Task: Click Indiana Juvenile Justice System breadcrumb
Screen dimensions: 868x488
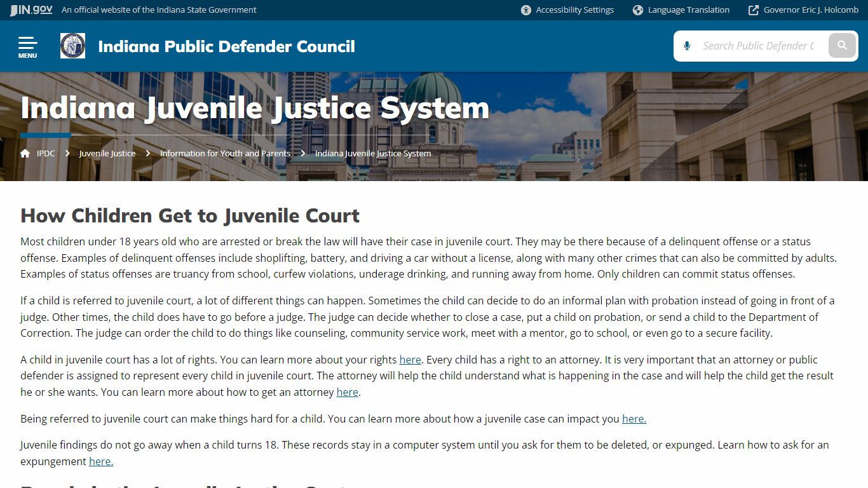Action: (x=373, y=153)
